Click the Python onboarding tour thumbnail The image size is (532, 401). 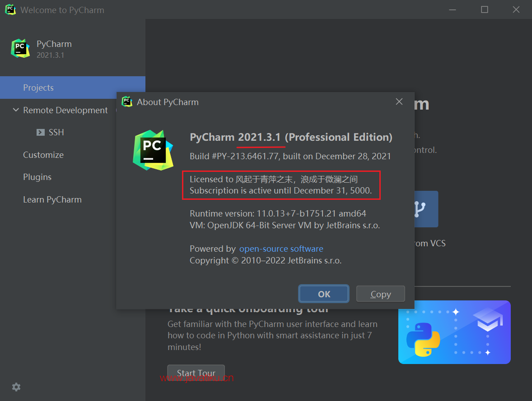454,332
